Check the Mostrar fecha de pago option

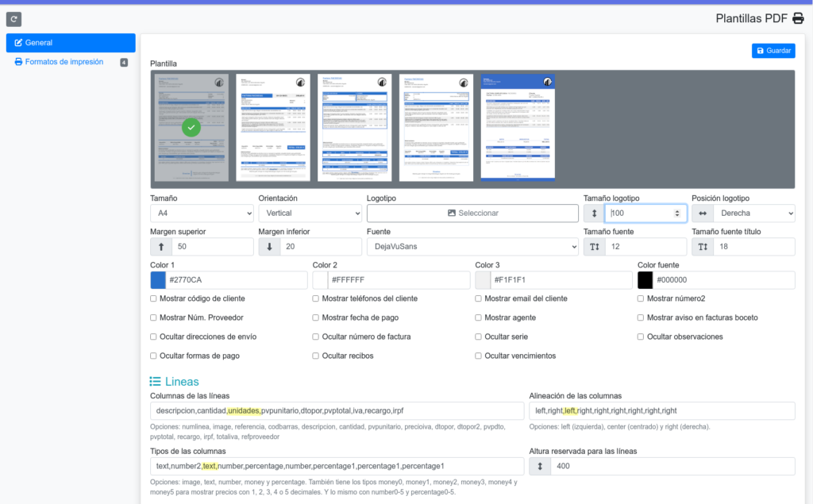click(316, 317)
